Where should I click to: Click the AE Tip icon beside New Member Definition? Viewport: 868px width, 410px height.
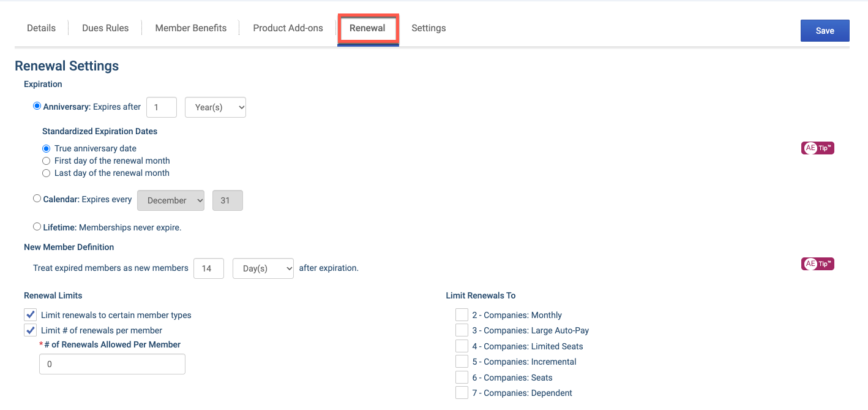point(818,264)
